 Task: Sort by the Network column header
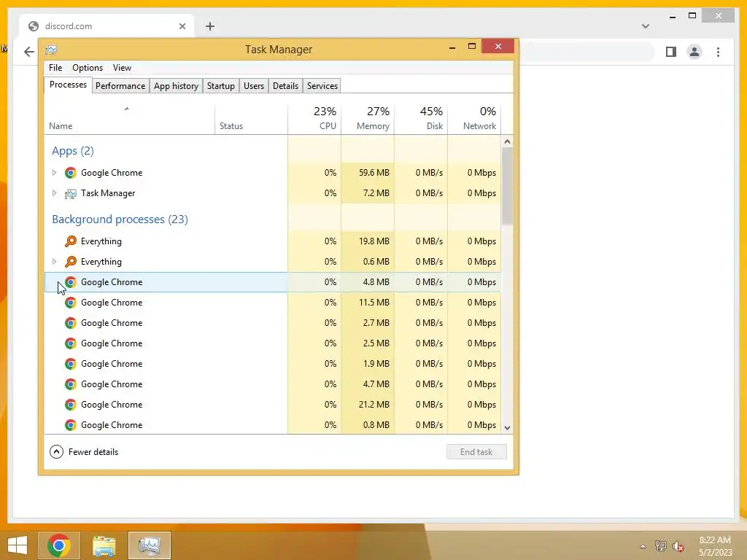coord(474,119)
